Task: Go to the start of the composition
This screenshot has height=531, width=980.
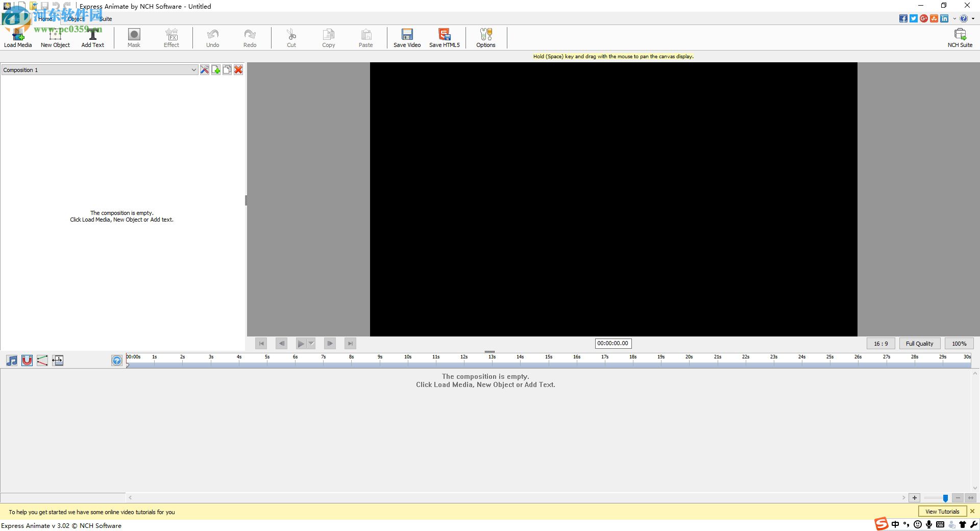Action: (x=261, y=344)
